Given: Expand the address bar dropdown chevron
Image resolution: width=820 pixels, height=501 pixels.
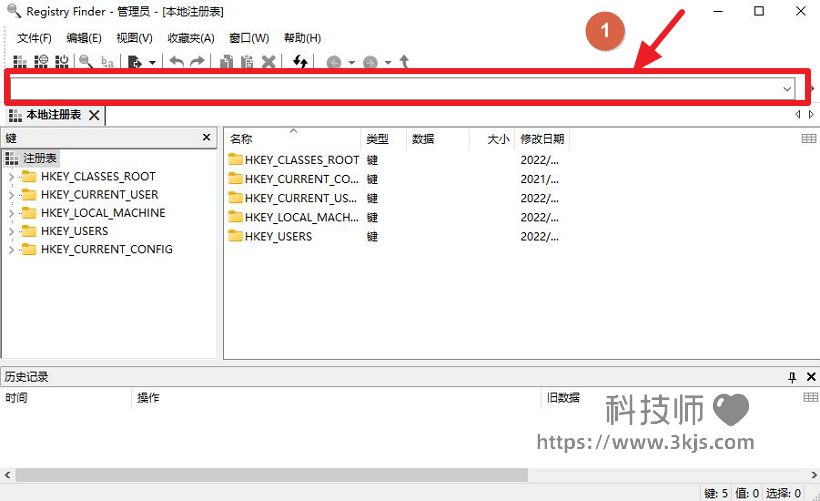Looking at the screenshot, I should pos(787,89).
